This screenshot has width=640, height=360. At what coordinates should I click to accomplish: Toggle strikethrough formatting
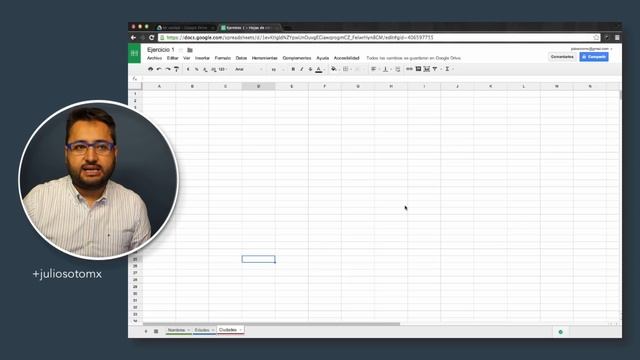(310, 69)
